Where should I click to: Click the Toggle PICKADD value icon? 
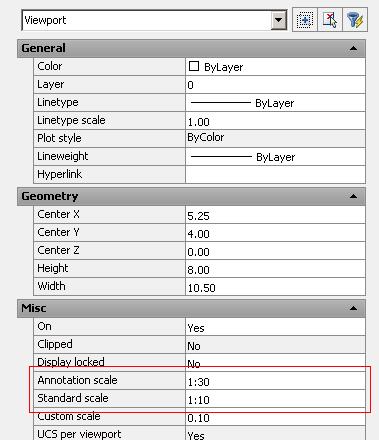pyautogui.click(x=305, y=20)
